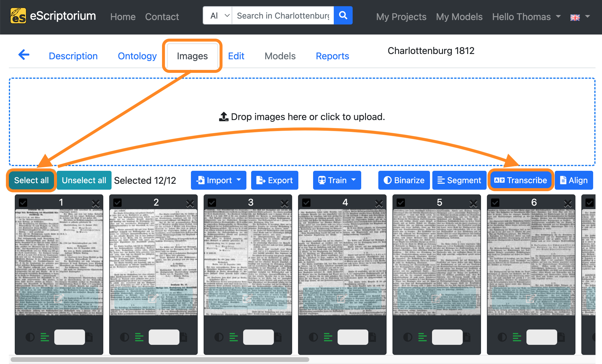Uncheck the checkbox on image 1
The height and width of the screenshot is (364, 602).
click(x=23, y=203)
